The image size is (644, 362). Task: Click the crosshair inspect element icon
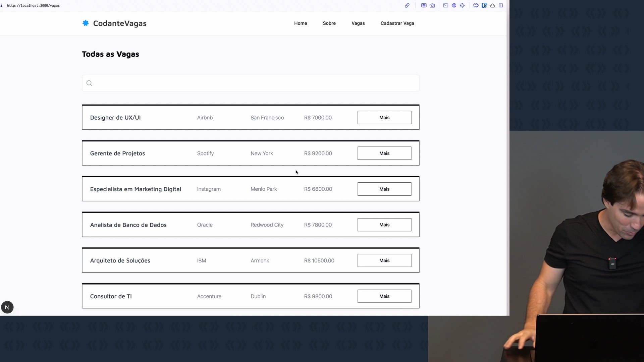click(x=462, y=5)
